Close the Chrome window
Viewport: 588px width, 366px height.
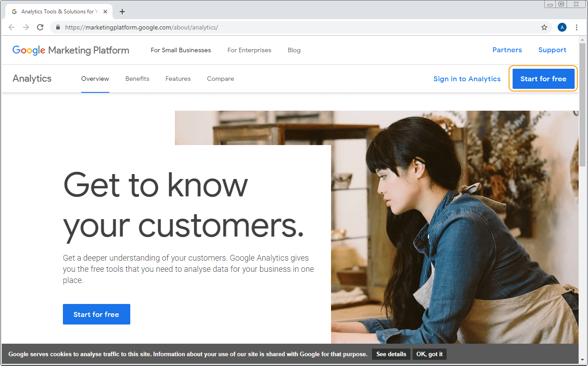pyautogui.click(x=576, y=4)
